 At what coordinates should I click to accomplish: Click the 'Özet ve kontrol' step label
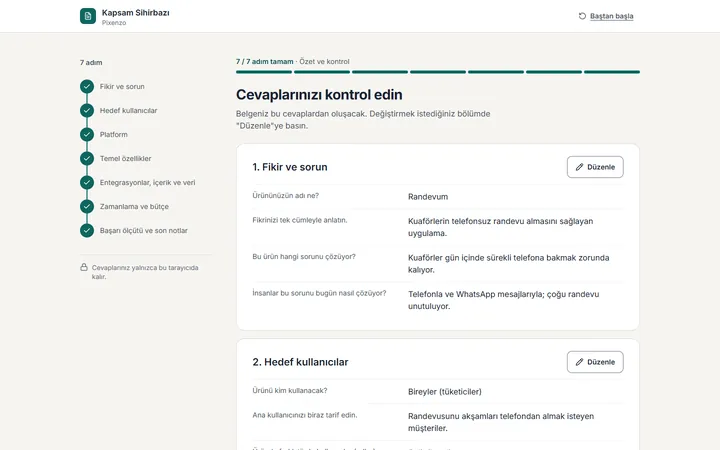pyautogui.click(x=324, y=62)
